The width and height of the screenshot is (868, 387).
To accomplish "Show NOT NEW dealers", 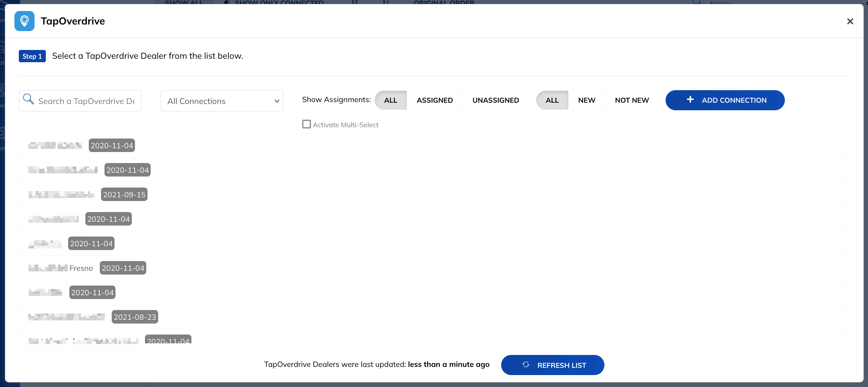I will (x=632, y=100).
